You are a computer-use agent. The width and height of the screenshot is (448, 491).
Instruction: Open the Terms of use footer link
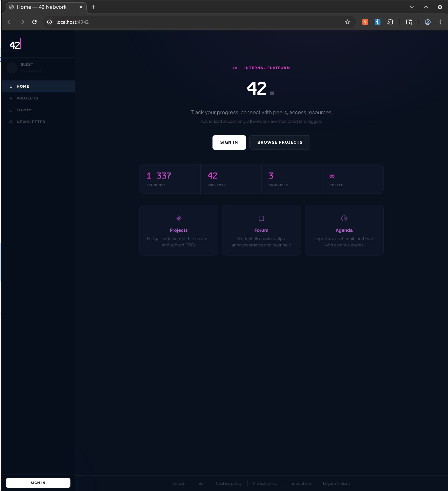tap(300, 484)
